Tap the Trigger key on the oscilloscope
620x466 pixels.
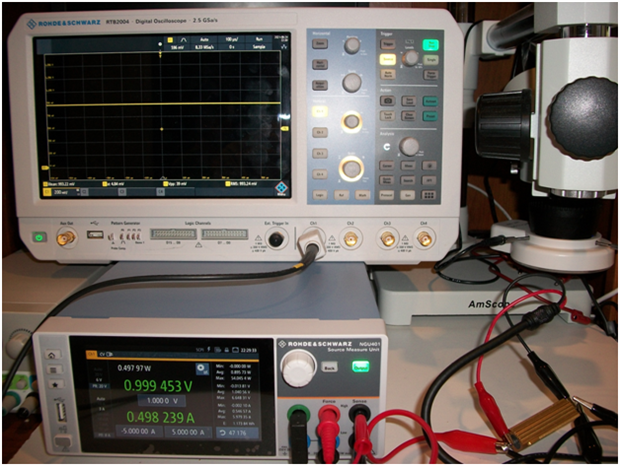click(388, 44)
